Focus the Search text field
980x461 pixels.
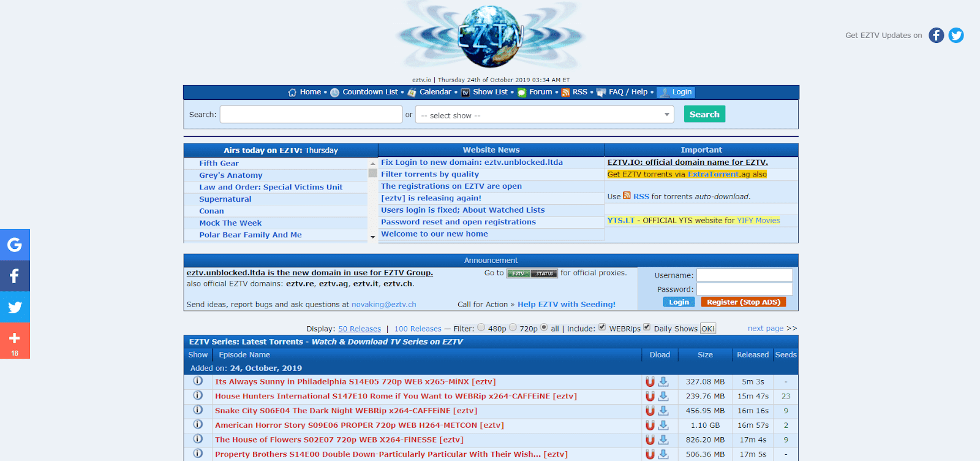click(x=311, y=115)
